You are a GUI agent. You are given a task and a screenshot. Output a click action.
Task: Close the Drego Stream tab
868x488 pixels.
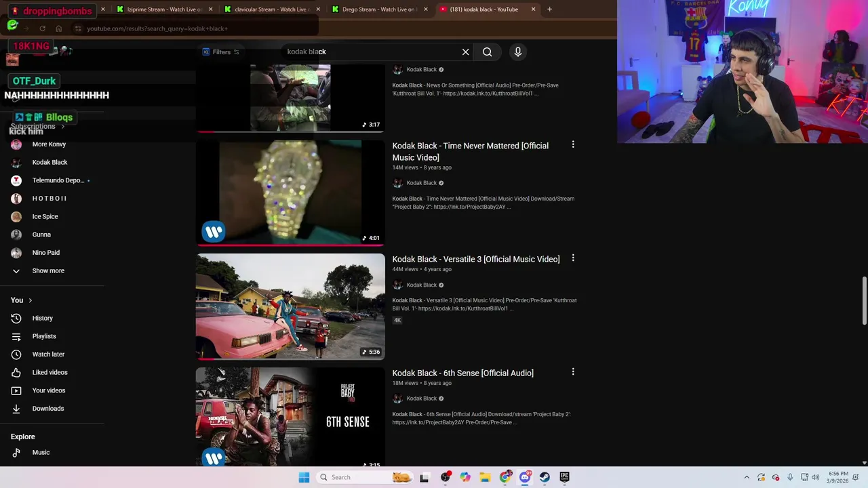click(x=426, y=9)
